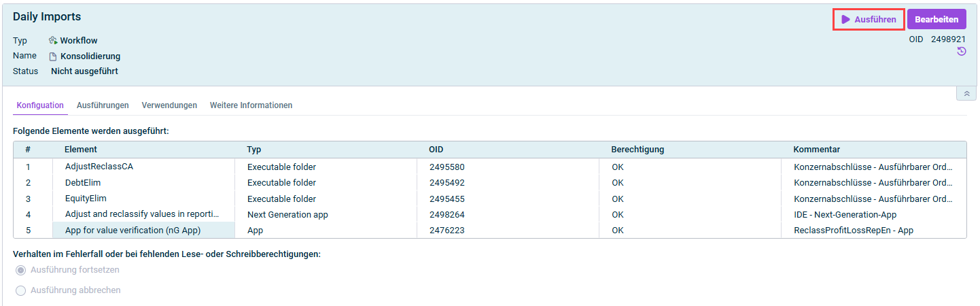Run the workflow with Ausführen button
Screen dimensions: 980x306
(869, 20)
